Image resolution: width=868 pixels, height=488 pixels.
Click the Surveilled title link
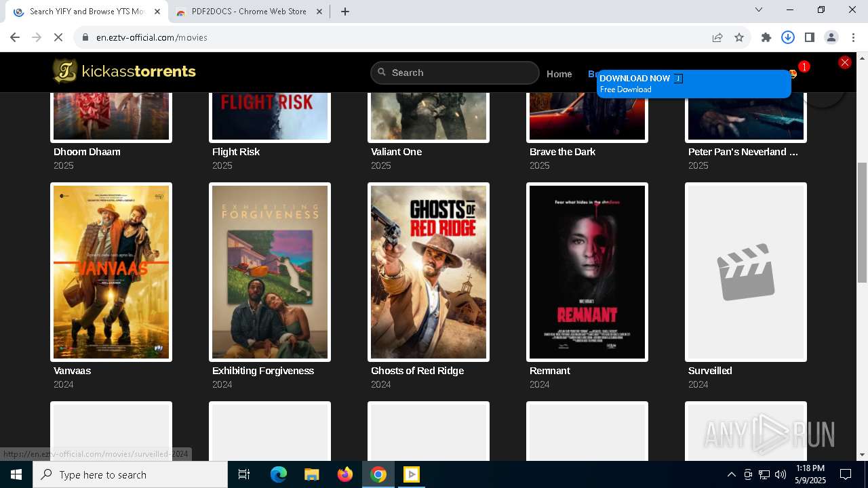click(x=710, y=371)
